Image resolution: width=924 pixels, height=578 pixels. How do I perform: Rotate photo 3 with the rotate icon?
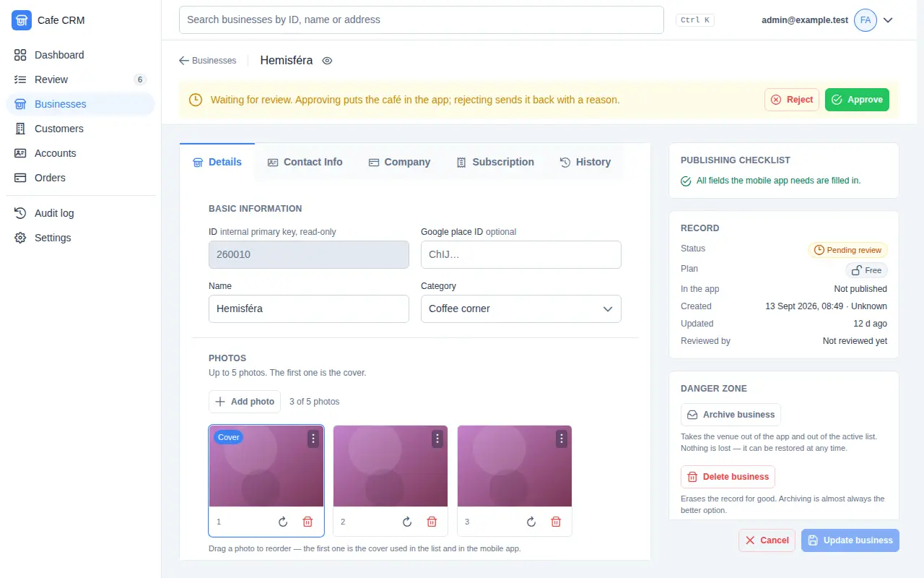531,522
